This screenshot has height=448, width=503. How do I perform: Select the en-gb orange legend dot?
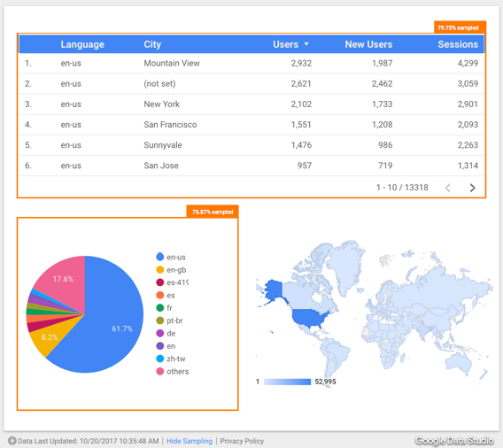tap(159, 270)
